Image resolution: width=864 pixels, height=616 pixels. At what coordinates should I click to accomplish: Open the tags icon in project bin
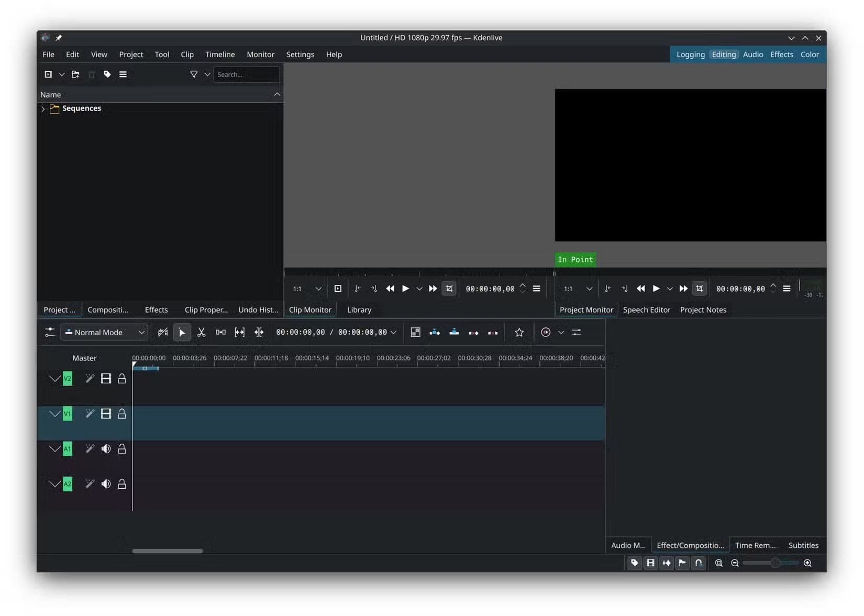click(107, 74)
